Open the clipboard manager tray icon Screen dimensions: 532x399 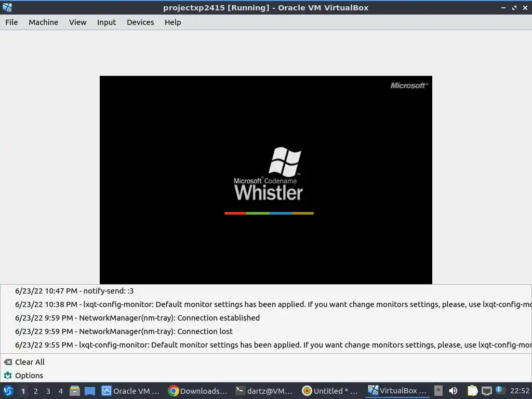[x=472, y=391]
